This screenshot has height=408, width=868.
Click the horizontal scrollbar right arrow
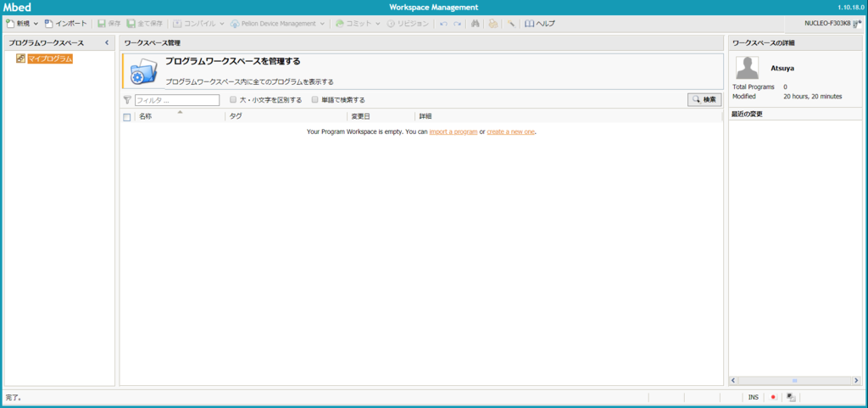pyautogui.click(x=857, y=381)
